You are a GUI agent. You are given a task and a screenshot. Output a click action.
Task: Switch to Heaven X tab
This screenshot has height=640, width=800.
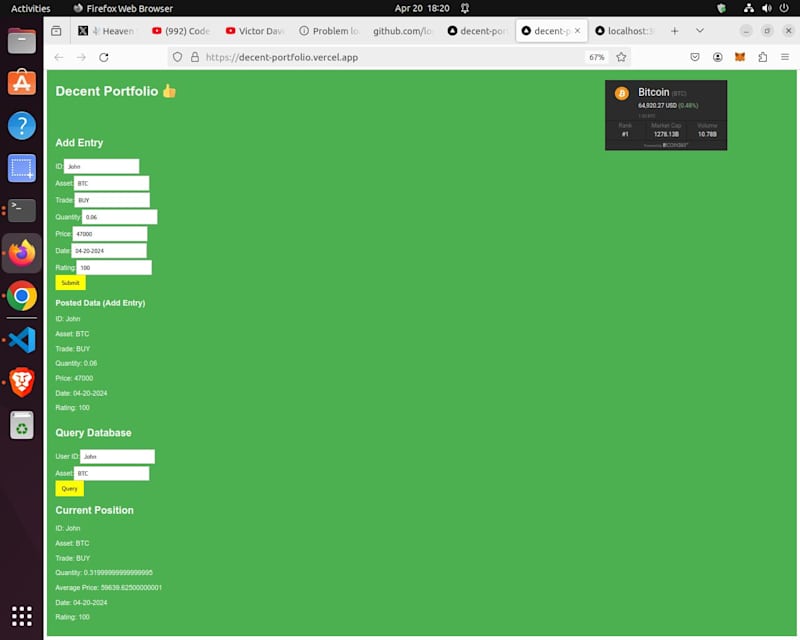(106, 31)
